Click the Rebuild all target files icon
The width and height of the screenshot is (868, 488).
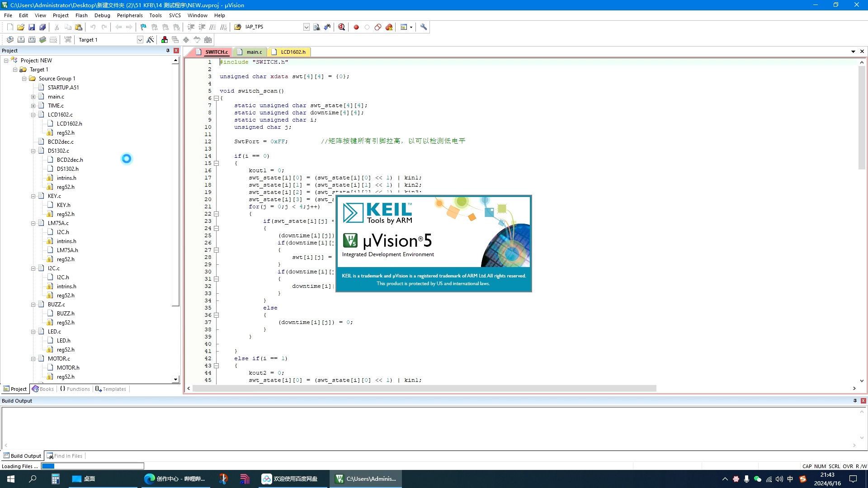pos(32,40)
